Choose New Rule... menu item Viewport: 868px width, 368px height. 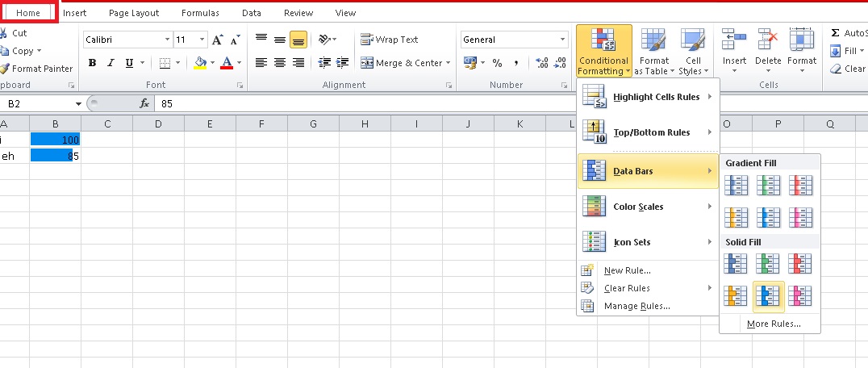(x=648, y=270)
